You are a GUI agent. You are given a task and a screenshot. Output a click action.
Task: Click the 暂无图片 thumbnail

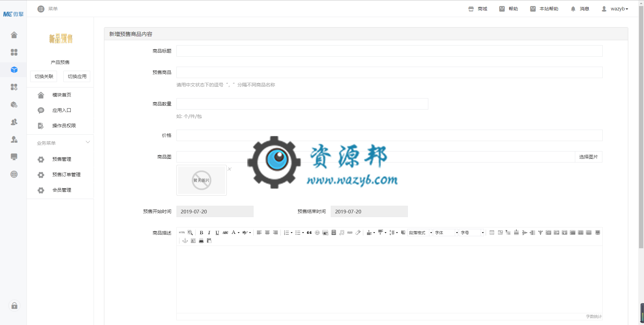tap(202, 180)
